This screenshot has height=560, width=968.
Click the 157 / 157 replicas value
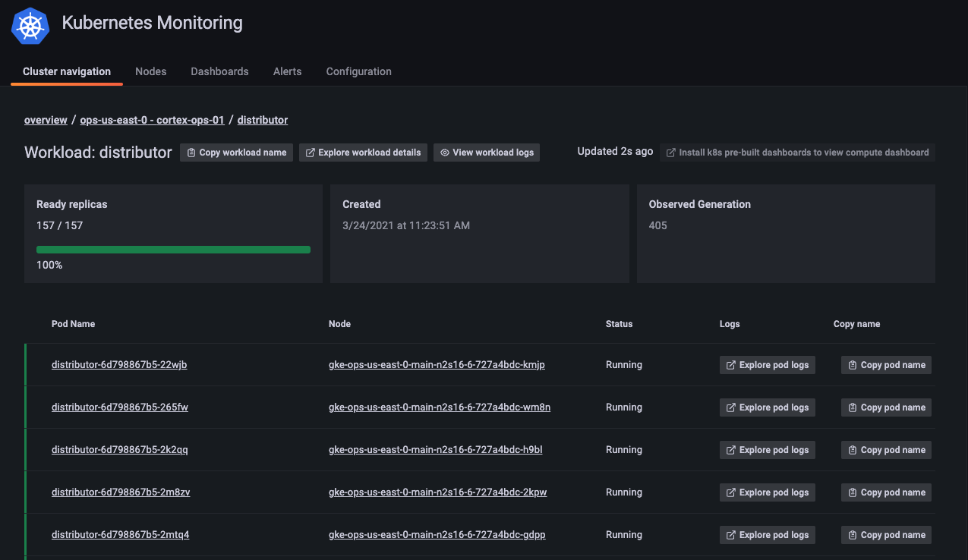point(59,225)
